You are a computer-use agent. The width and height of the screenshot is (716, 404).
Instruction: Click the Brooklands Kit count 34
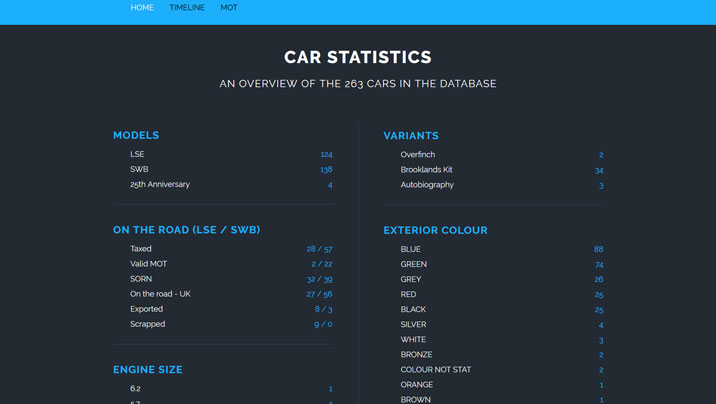[598, 170]
